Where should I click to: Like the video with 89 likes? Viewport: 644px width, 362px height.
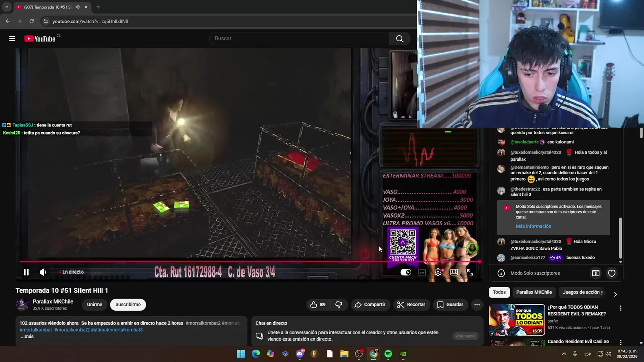tap(317, 304)
